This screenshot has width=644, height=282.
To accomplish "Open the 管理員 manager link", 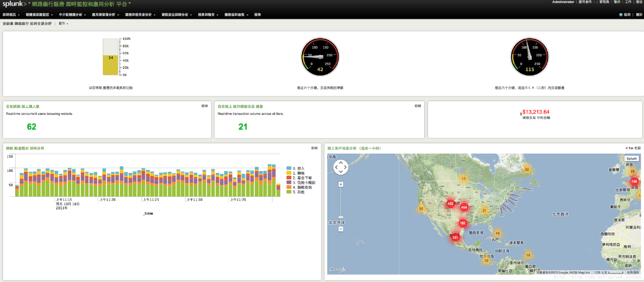I will coord(604,2).
